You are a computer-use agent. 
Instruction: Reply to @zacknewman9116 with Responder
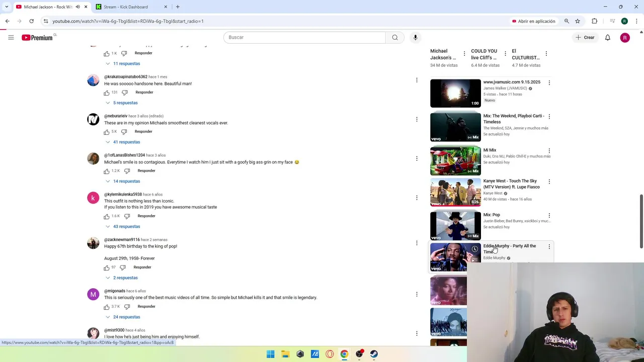(x=142, y=267)
